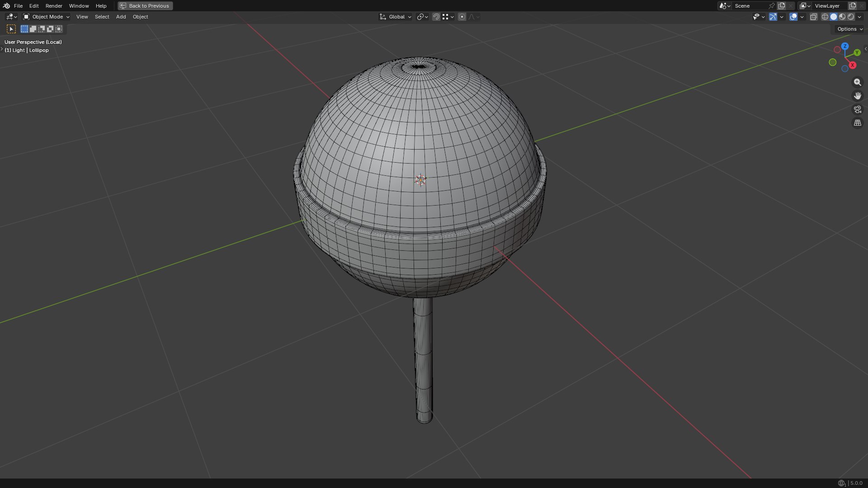Open the Render menu
Viewport: 868px width, 488px height.
tap(54, 6)
